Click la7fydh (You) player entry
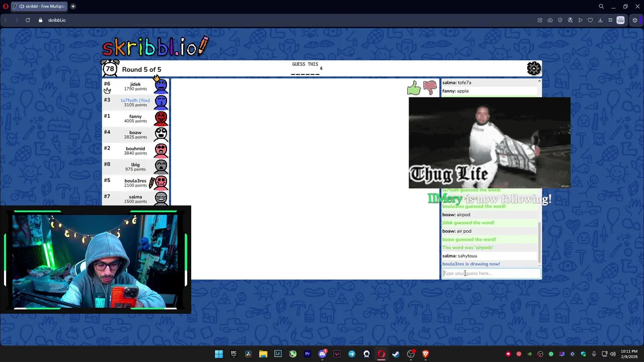 tap(136, 103)
